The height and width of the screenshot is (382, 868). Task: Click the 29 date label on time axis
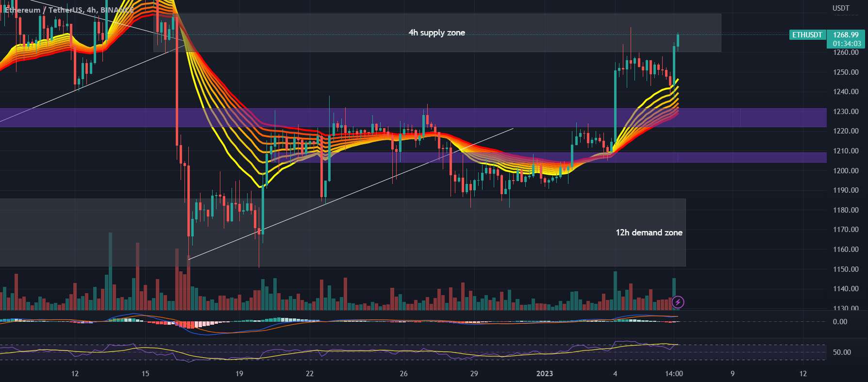click(474, 374)
